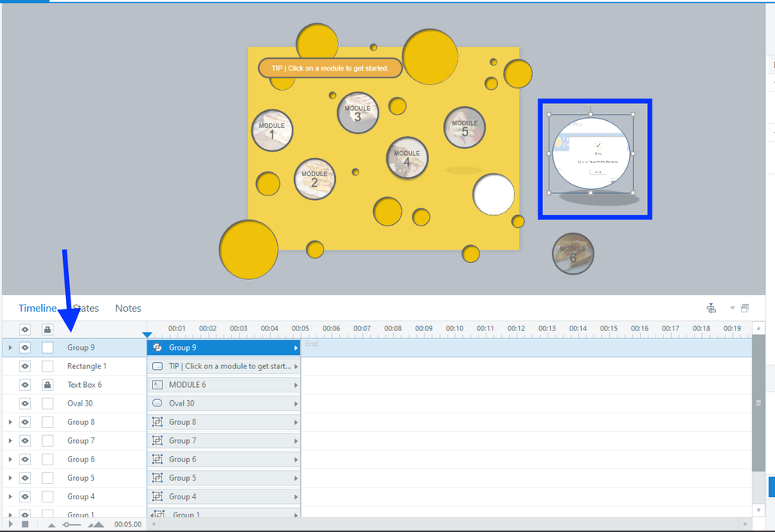Image resolution: width=775 pixels, height=532 pixels.
Task: Lock Oval 30 using its lock box
Action: [47, 403]
